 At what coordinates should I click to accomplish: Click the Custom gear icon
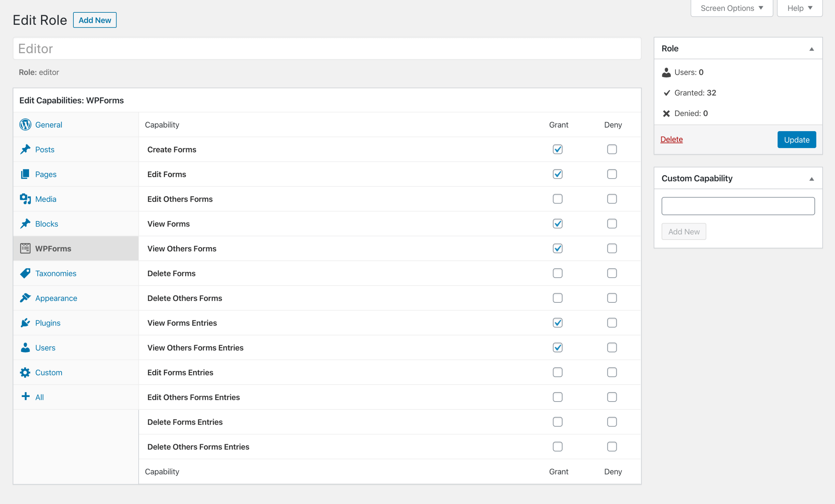coord(25,373)
